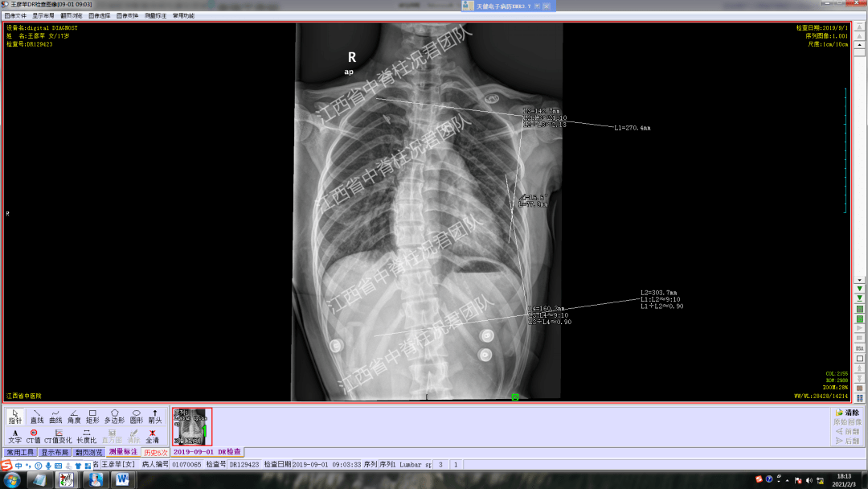Pick the 多边形 polygon tool

tap(113, 416)
